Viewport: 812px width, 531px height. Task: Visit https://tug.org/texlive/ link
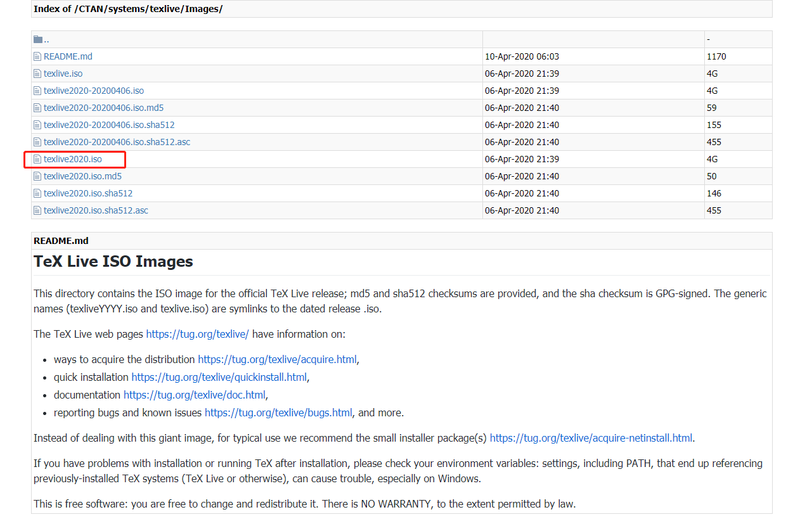(x=197, y=334)
